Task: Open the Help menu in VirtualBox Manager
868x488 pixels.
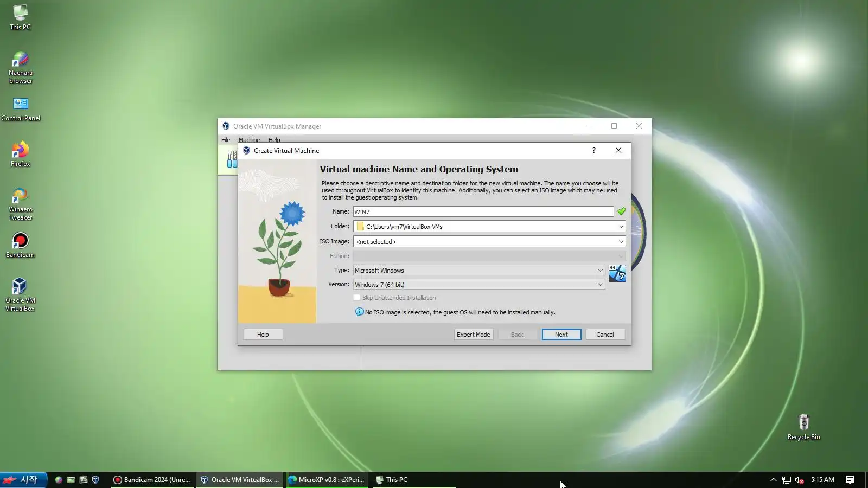Action: point(274,140)
